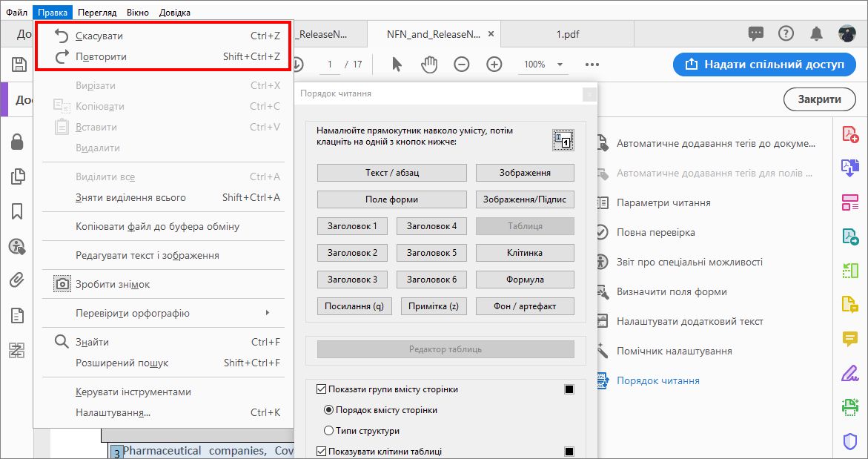Choose 'Знайти' in the edit menu
The width and height of the screenshot is (868, 459).
click(x=164, y=342)
